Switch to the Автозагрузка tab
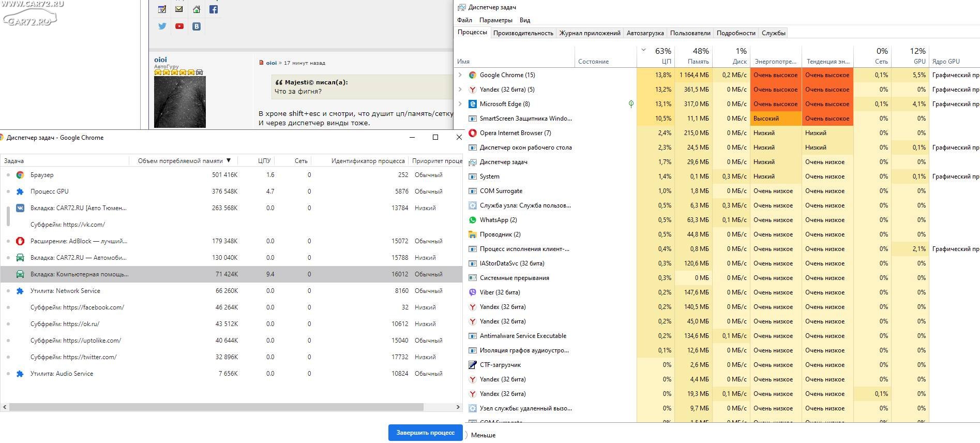This screenshot has width=980, height=443. pyautogui.click(x=645, y=33)
